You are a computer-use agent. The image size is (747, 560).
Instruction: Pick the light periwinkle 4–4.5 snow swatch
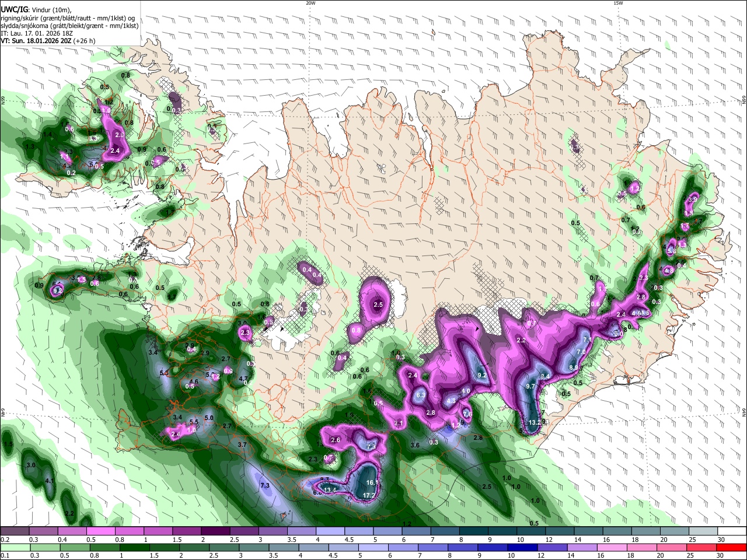[330, 531]
